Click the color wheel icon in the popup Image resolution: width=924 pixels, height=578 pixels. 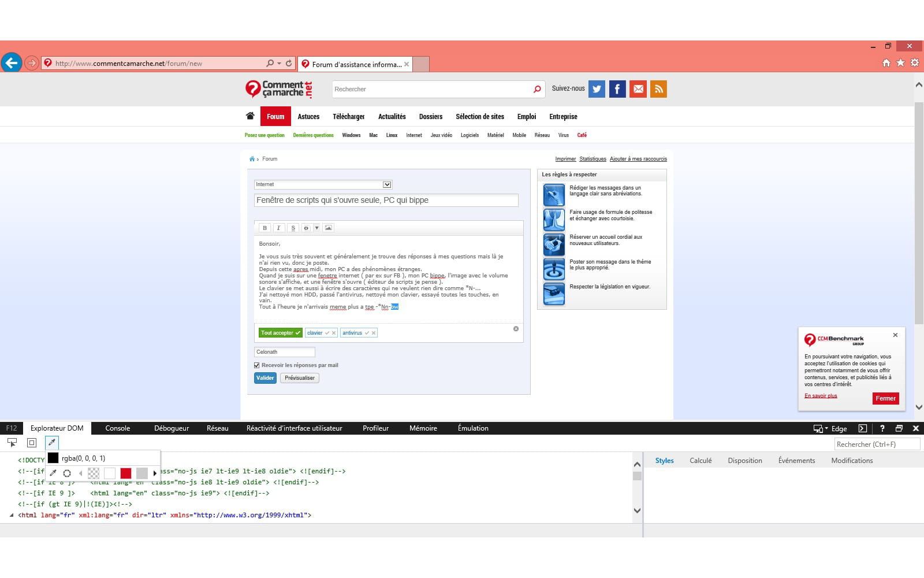[67, 473]
